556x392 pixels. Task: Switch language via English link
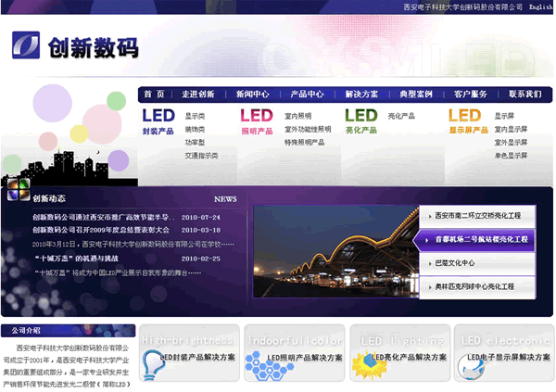(540, 6)
